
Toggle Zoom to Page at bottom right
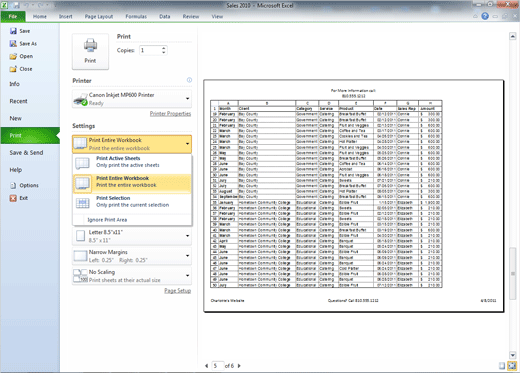coord(512,366)
